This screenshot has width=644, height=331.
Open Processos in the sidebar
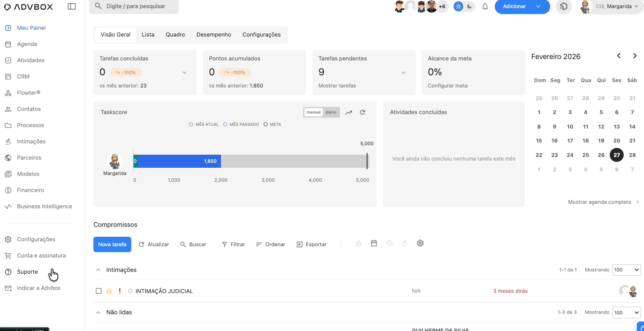pos(31,125)
